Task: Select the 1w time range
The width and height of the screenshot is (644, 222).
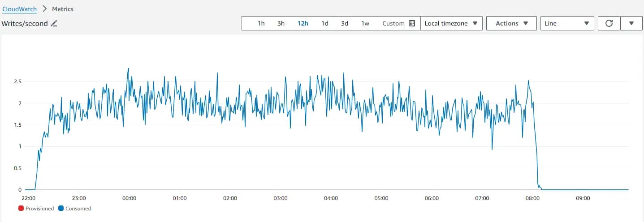Action: [365, 23]
